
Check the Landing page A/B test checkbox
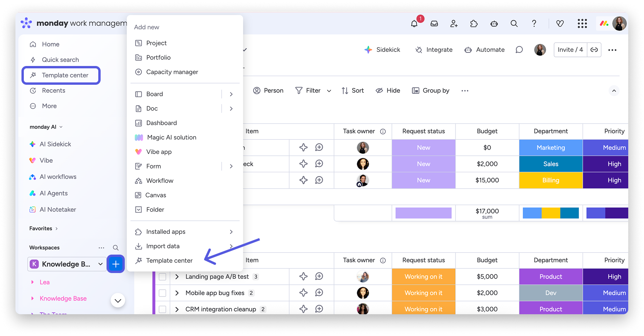point(162,277)
